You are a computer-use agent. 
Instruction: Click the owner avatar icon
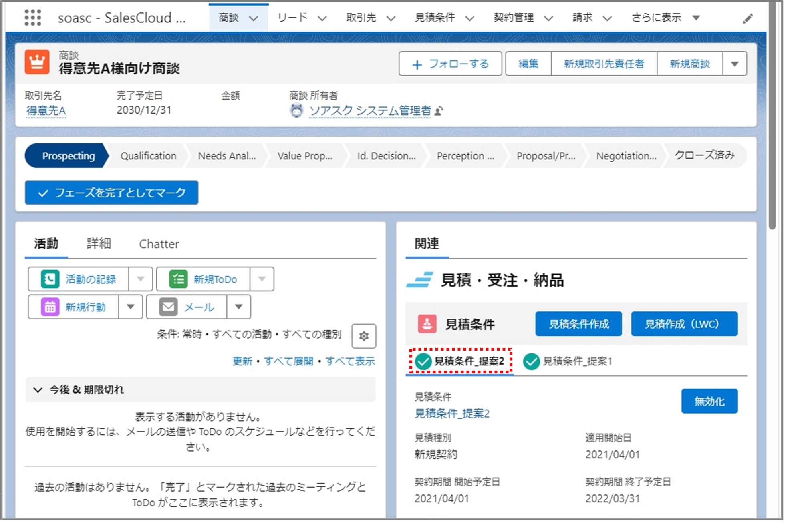(296, 110)
